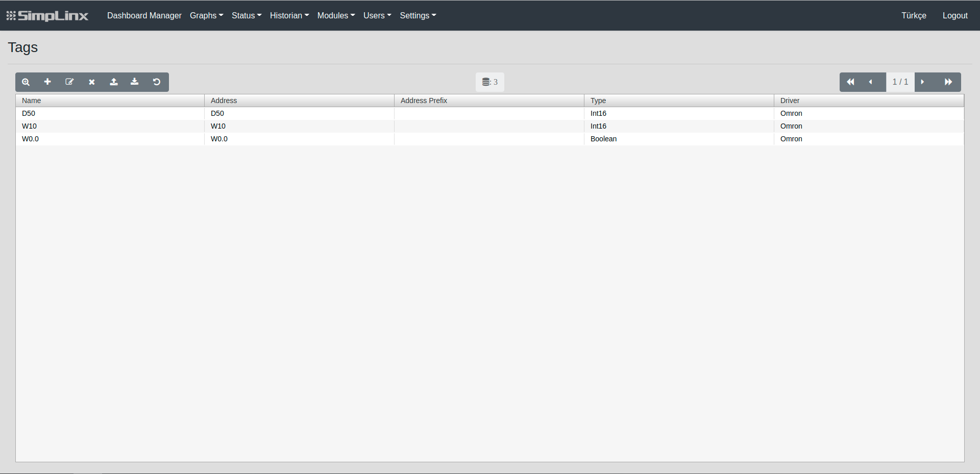
Task: Expand the Graphs dropdown menu
Action: [x=206, y=16]
